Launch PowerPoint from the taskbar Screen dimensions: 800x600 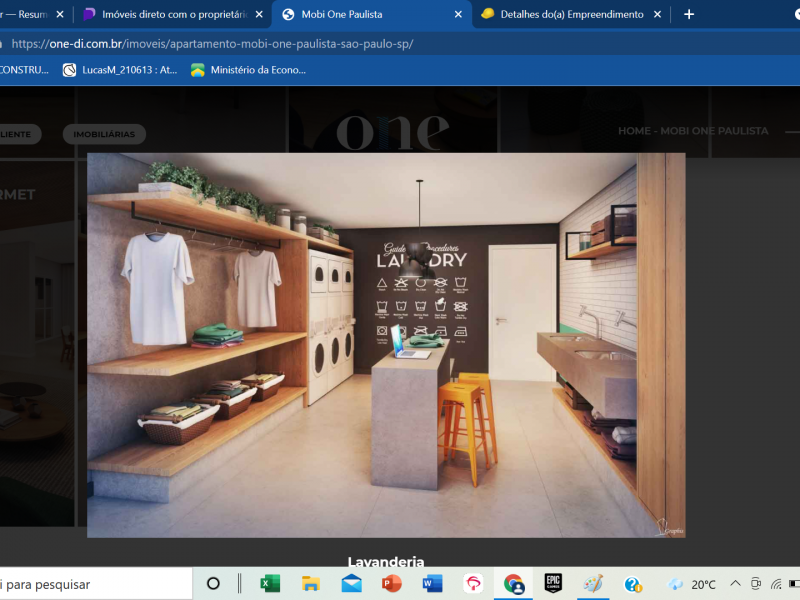coord(392,584)
